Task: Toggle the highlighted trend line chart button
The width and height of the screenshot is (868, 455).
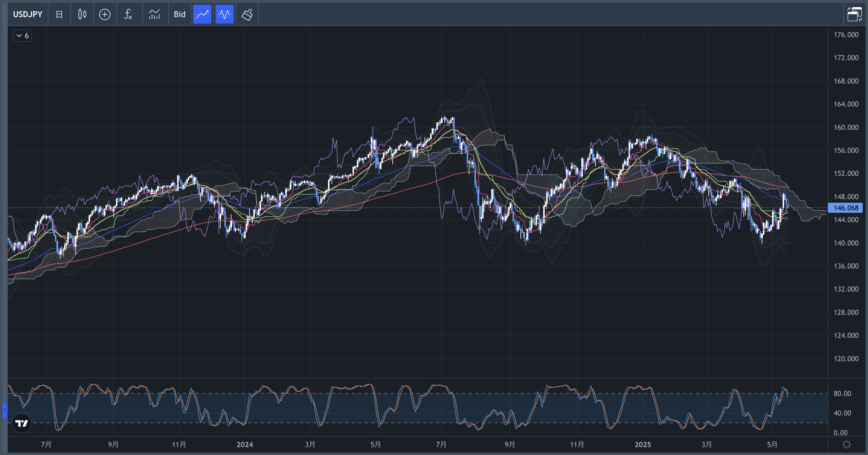Action: click(202, 14)
